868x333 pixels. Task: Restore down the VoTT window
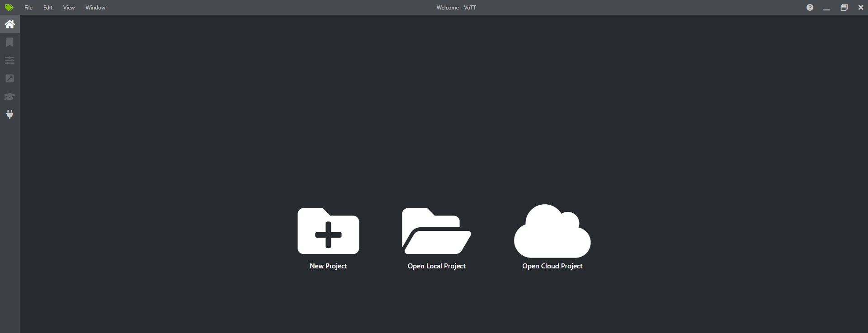tap(844, 8)
